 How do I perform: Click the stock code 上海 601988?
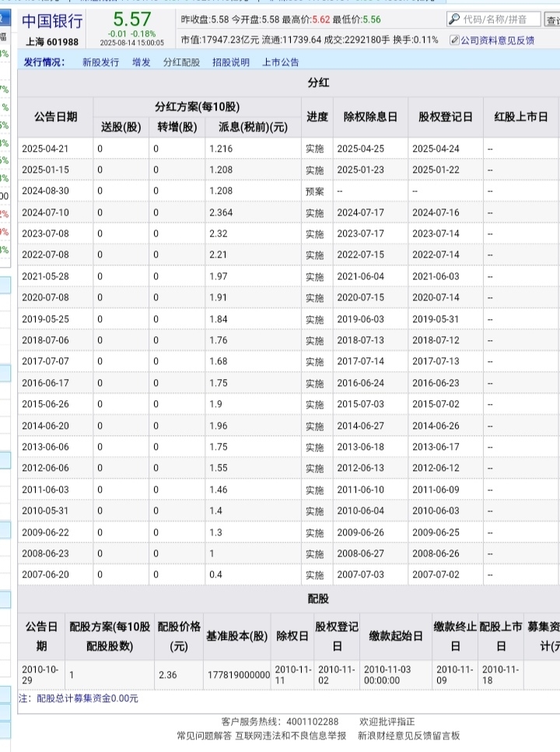(52, 42)
